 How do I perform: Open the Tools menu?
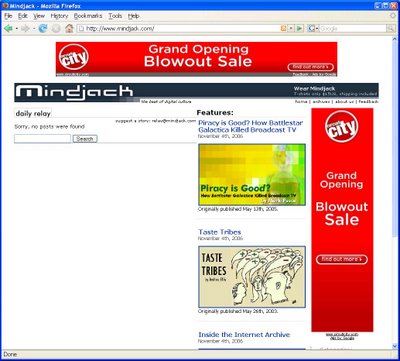point(115,16)
